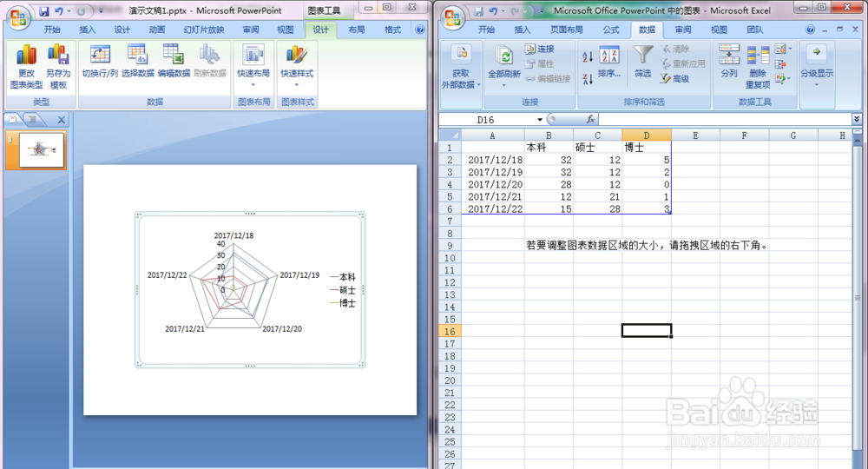Open PowerPoint chart Layout tab 布局
Image resolution: width=868 pixels, height=469 pixels.
pyautogui.click(x=357, y=30)
